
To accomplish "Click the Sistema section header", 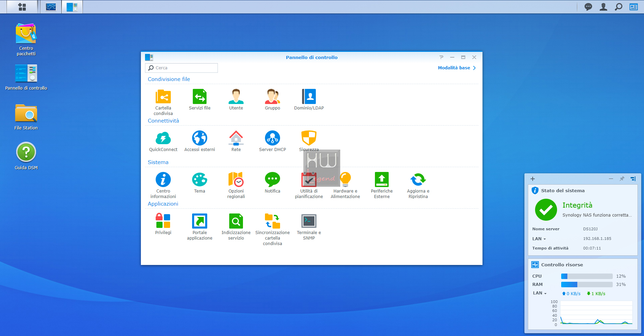I will tap(158, 162).
